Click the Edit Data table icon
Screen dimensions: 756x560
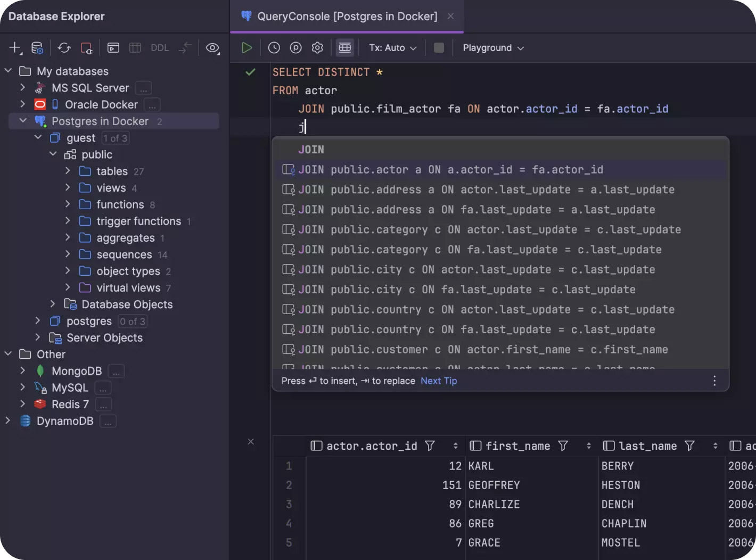[135, 48]
